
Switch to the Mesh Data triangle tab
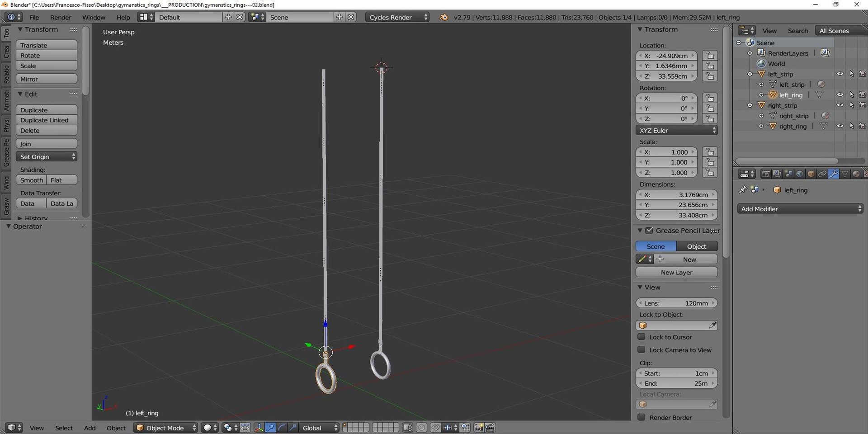[845, 174]
